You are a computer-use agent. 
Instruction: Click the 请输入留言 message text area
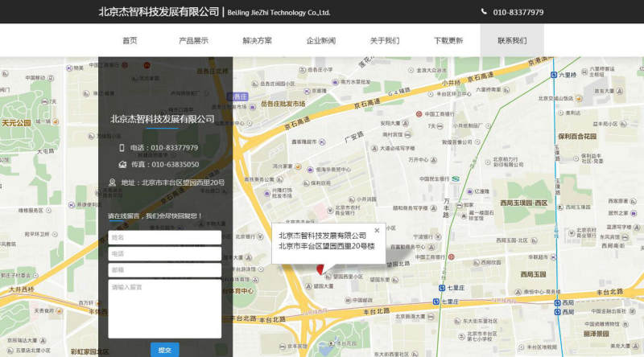(x=164, y=308)
